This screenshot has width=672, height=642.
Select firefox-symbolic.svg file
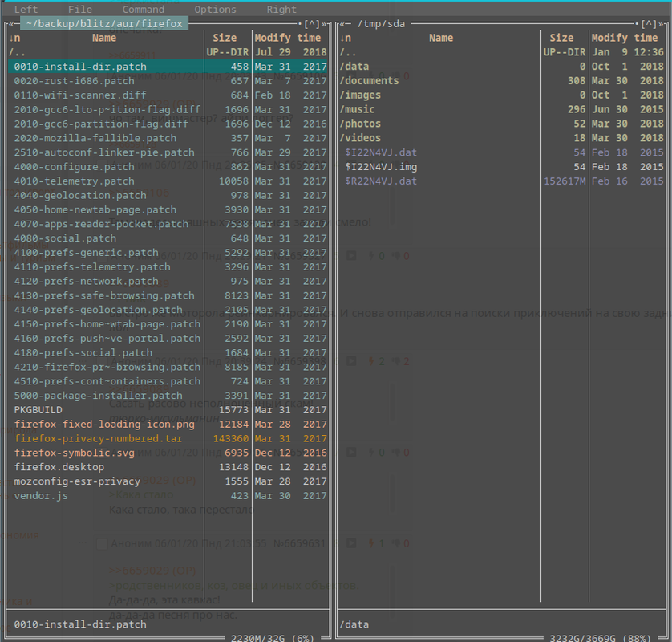pyautogui.click(x=168, y=453)
